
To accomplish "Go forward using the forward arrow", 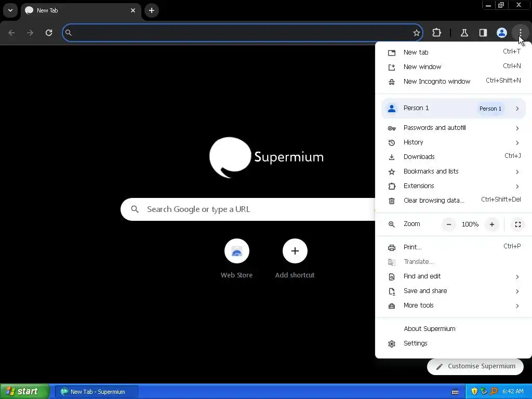I will (x=30, y=33).
